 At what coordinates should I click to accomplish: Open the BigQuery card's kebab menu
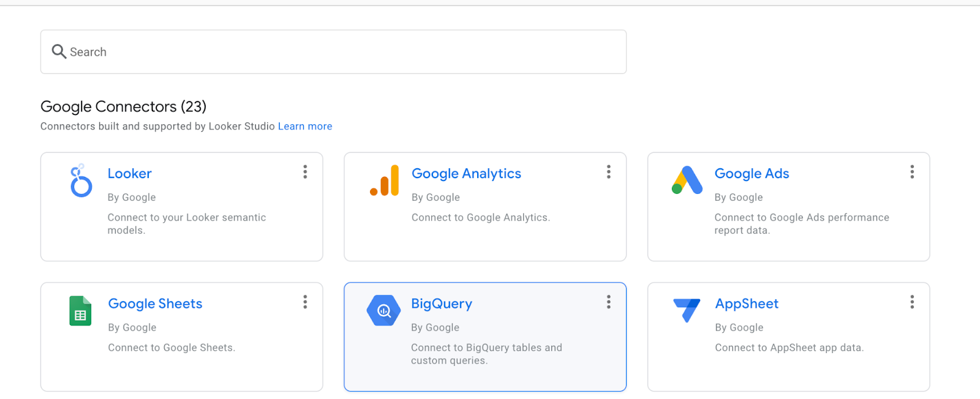pos(608,302)
